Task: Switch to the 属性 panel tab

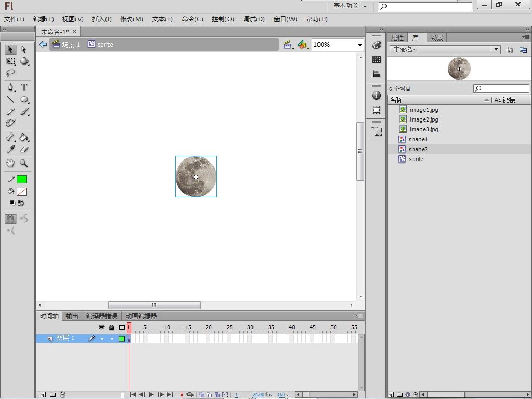Action: coord(397,37)
